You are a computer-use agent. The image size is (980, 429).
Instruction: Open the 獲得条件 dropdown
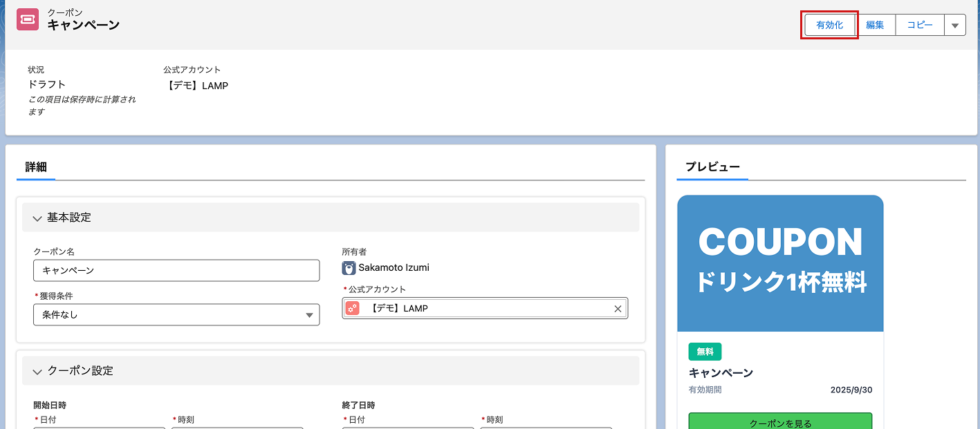[176, 315]
